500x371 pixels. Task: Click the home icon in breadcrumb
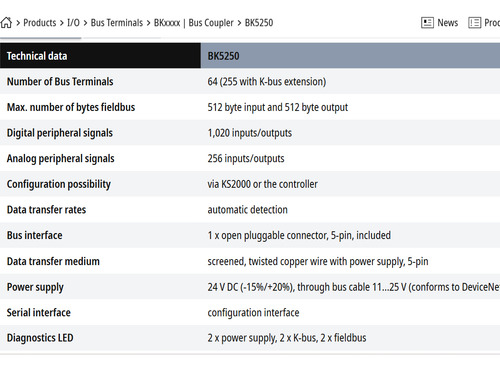[x=6, y=23]
